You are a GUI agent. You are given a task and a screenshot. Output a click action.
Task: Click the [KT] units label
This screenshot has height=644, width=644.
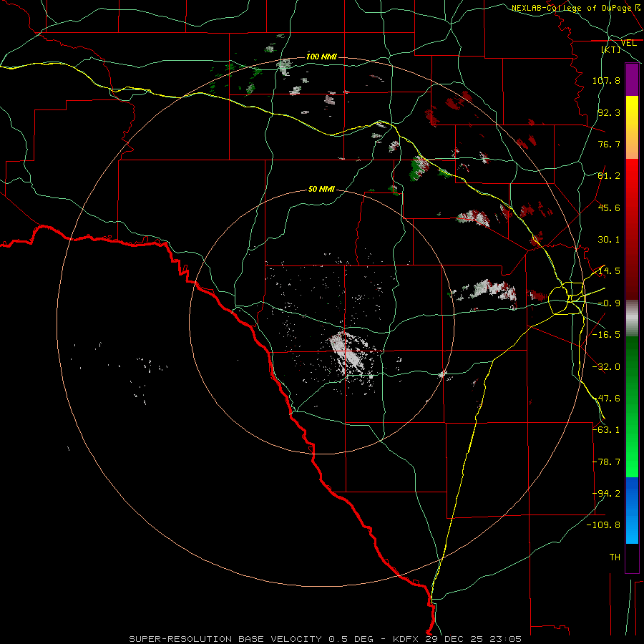(x=611, y=49)
